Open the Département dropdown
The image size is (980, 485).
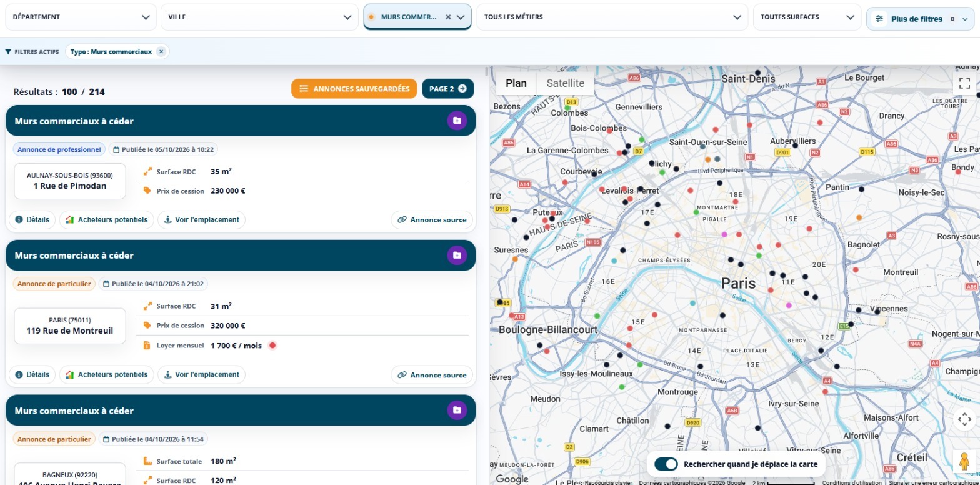click(x=81, y=17)
